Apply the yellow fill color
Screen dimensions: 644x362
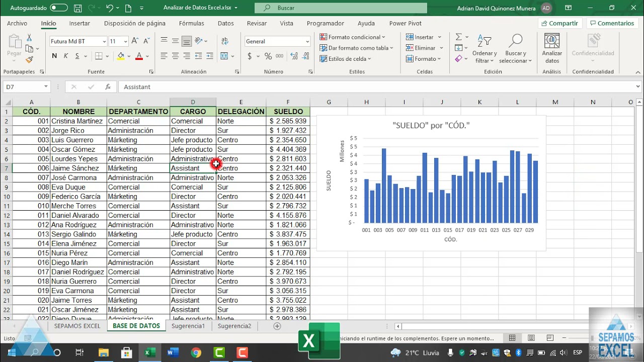coord(121,56)
